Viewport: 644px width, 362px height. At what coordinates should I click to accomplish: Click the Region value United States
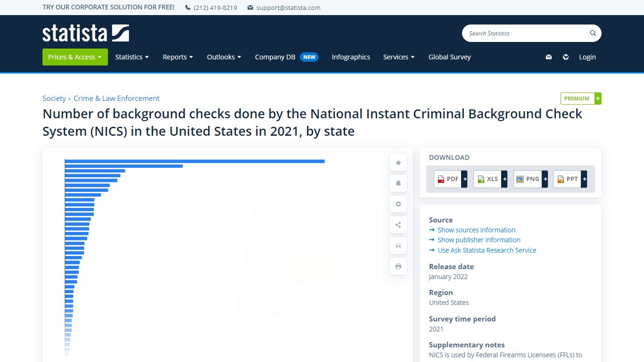pyautogui.click(x=449, y=303)
